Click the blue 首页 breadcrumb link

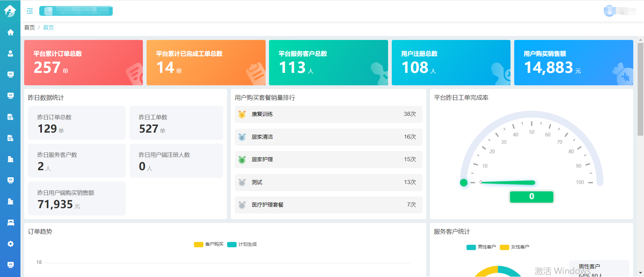tap(48, 28)
